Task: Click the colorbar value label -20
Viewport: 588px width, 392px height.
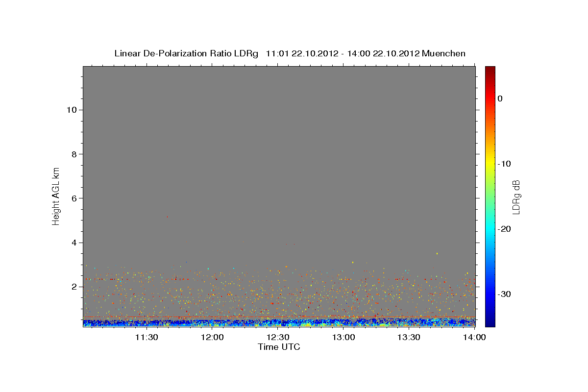Action: (505, 229)
